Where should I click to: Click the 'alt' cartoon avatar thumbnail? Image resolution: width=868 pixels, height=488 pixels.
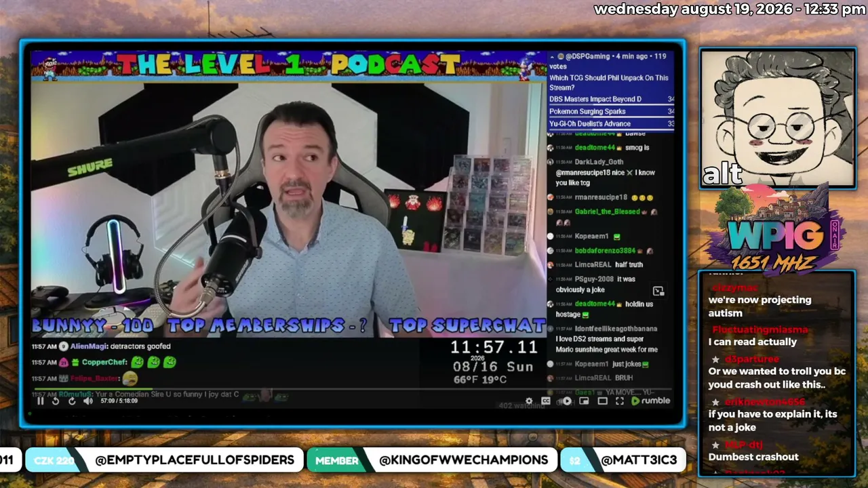[777, 118]
